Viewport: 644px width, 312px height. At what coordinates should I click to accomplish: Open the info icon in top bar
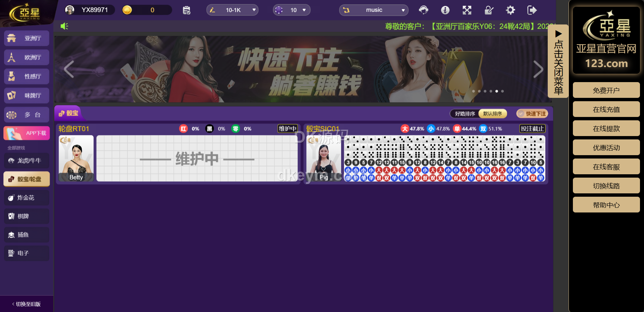click(x=445, y=10)
